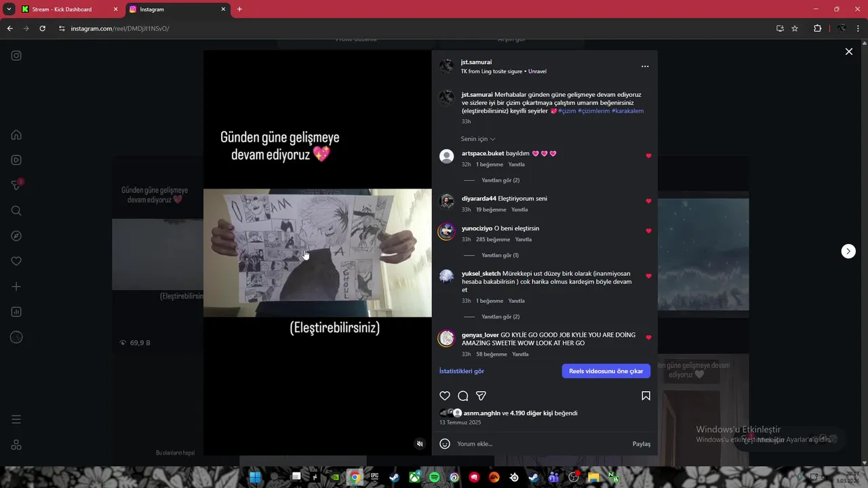Open the Reels sidebar icon
This screenshot has height=488, width=868.
pos(16,160)
